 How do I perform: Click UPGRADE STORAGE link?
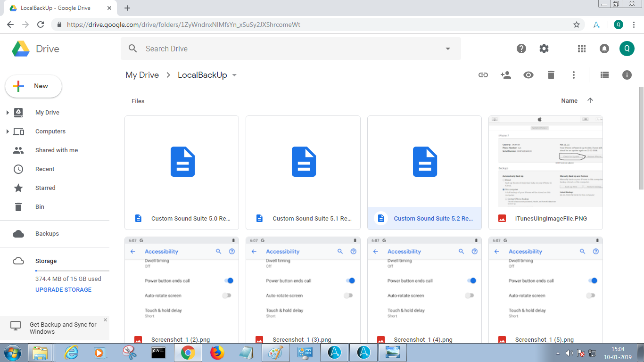[x=63, y=290]
